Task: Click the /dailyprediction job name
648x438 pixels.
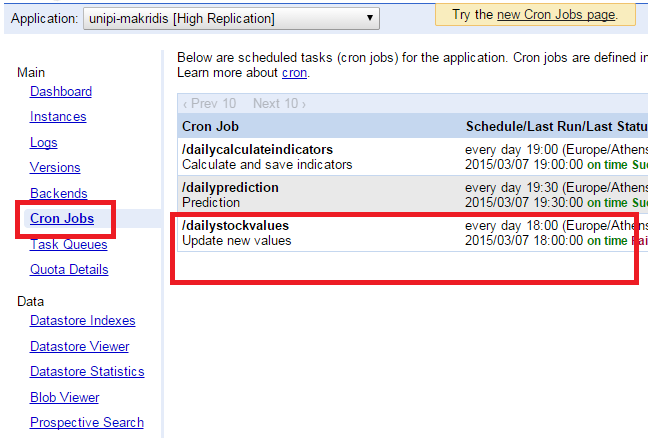Action: pyautogui.click(x=230, y=187)
